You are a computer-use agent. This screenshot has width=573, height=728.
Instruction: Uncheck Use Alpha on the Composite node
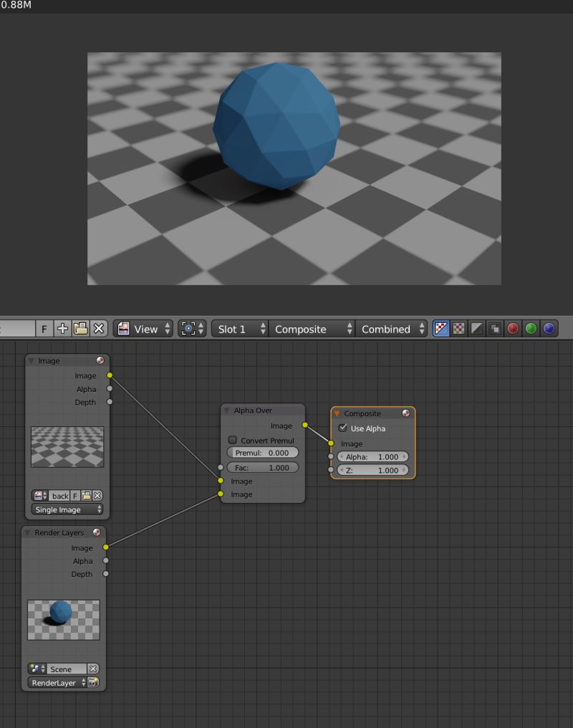[343, 428]
